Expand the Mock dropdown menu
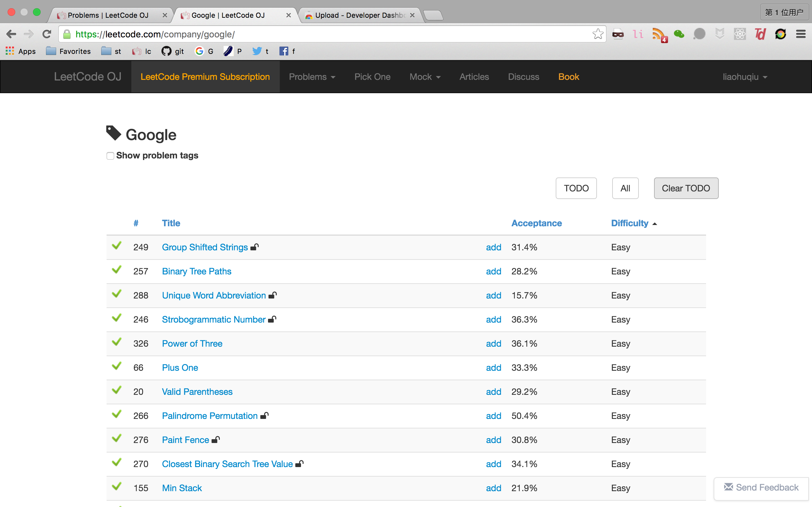This screenshot has height=507, width=812. tap(424, 77)
